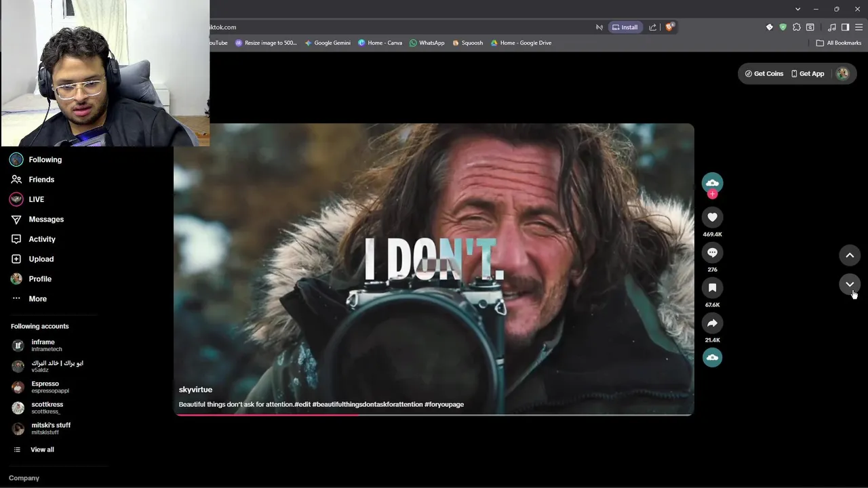Open the tab search window icon
The image size is (868, 488).
click(x=810, y=27)
